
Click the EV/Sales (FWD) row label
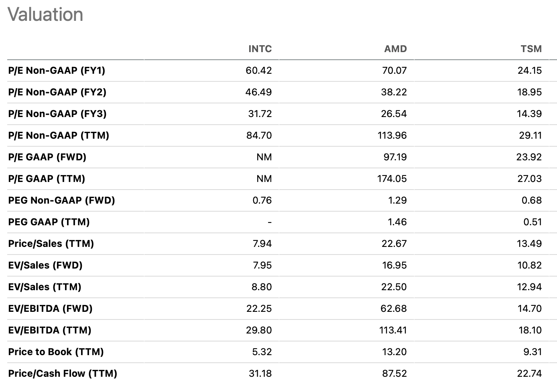45,265
